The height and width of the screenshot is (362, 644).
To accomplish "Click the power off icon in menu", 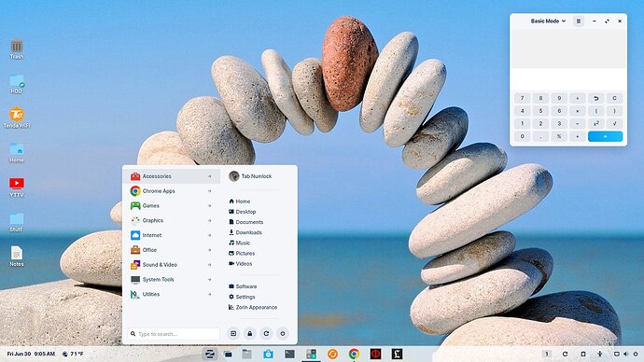I will (283, 334).
